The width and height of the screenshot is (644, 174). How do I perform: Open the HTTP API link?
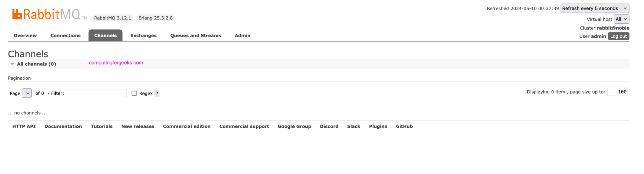[24, 126]
